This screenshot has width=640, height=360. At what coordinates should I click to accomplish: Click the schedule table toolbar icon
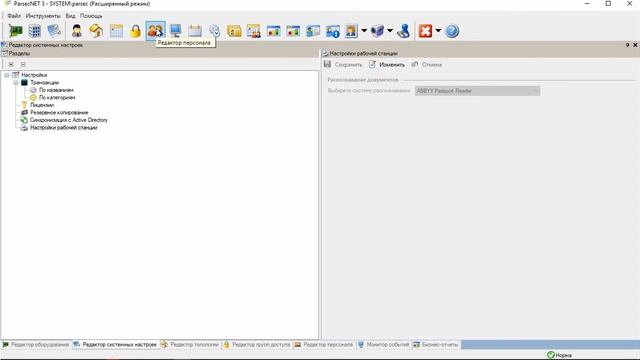pos(116,31)
